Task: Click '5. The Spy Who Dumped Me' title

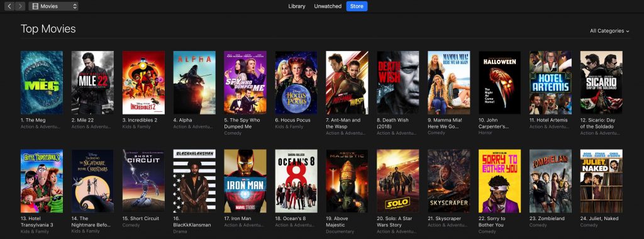Action: pos(242,123)
